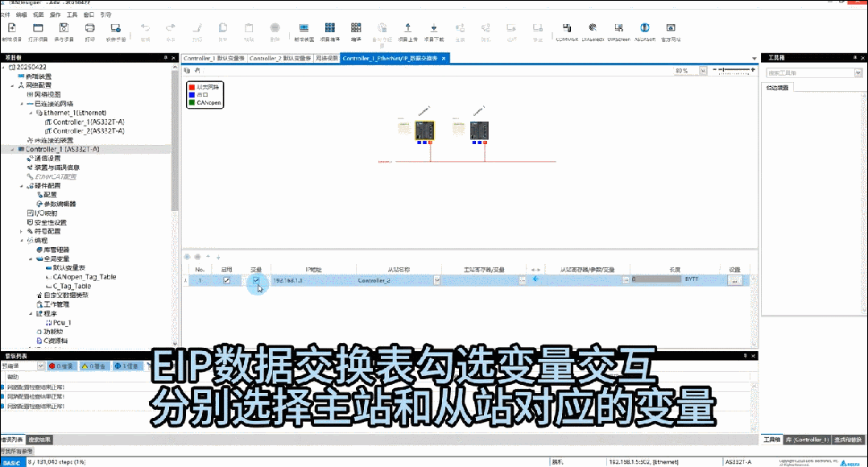This screenshot has width=868, height=467.
Task: Click the second small icon under the document tabs
Action: coord(197,71)
